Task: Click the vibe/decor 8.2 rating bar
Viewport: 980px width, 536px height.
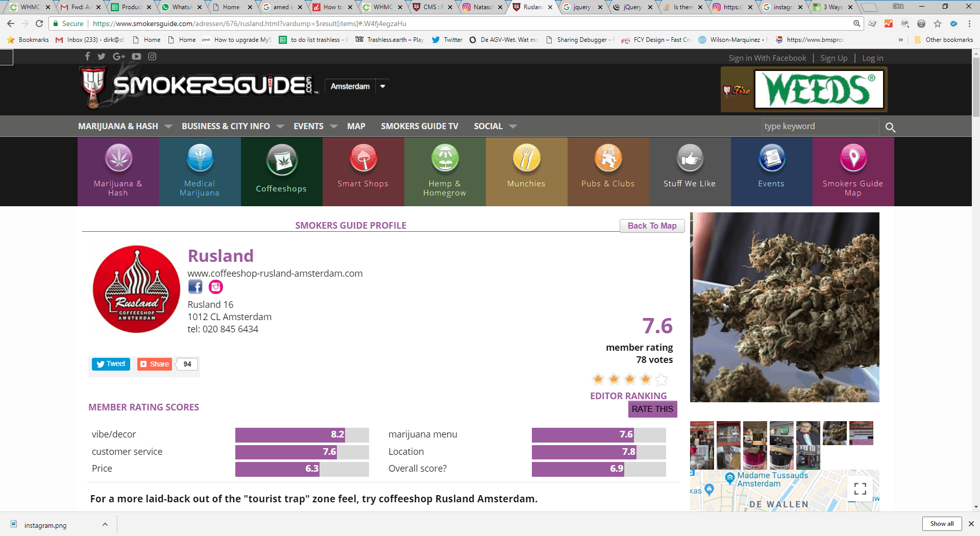Action: tap(302, 434)
